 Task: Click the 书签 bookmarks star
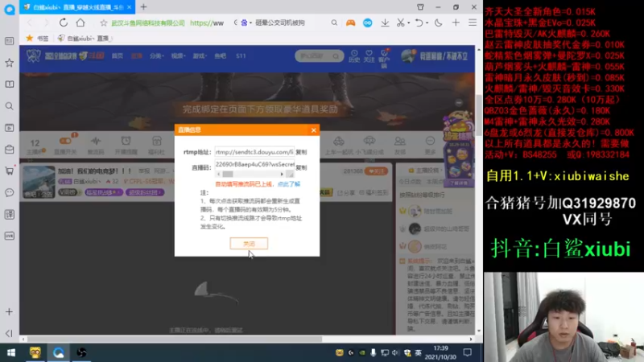click(29, 38)
